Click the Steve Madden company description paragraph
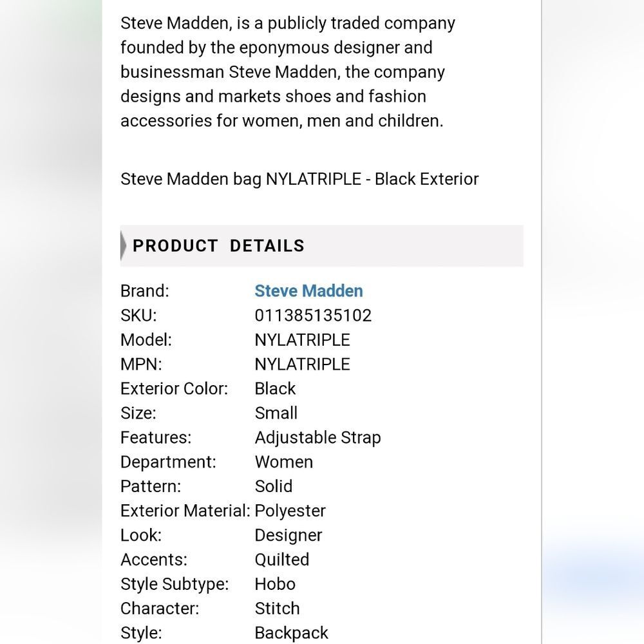Image resolution: width=644 pixels, height=644 pixels. (287, 72)
